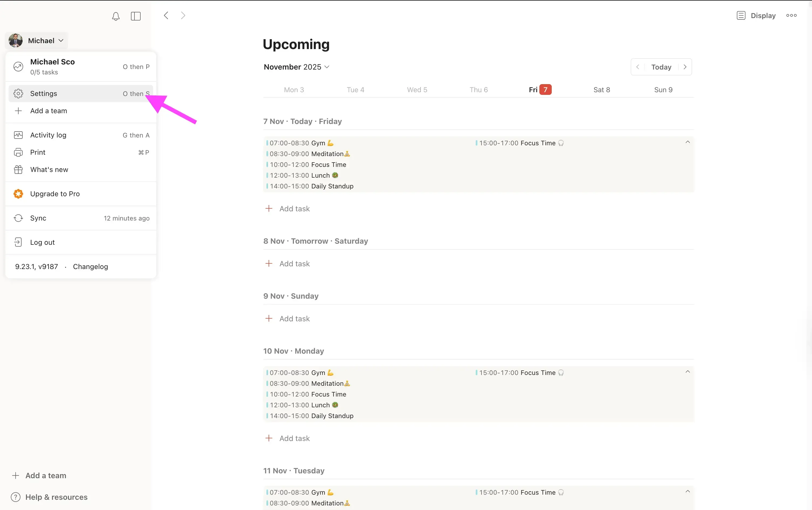
Task: Click the back navigation arrow
Action: pyautogui.click(x=166, y=15)
